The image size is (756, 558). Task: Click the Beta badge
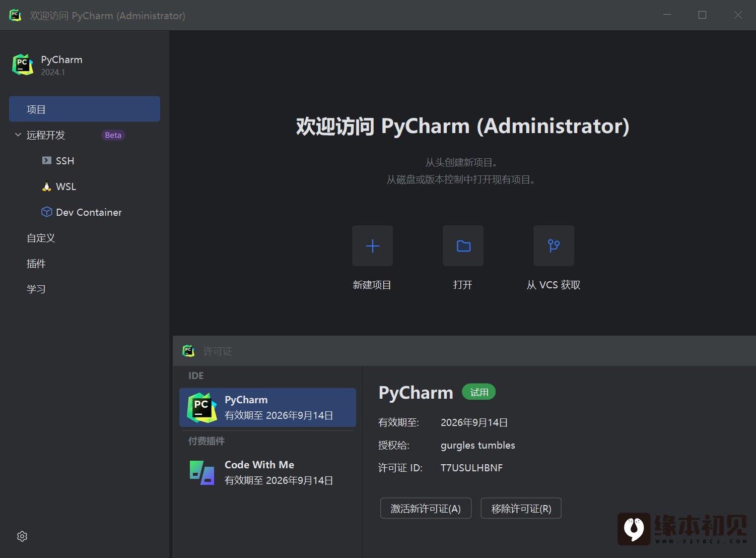click(113, 135)
